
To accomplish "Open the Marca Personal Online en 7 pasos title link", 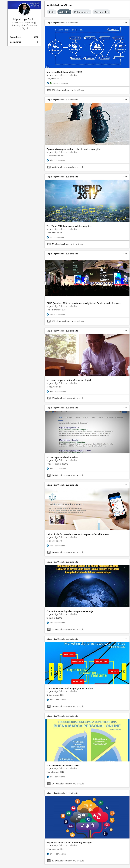I will [63, 765].
